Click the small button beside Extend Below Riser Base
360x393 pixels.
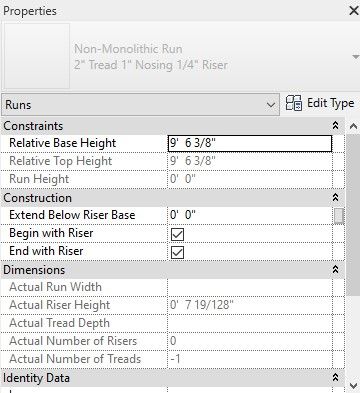[x=338, y=215]
